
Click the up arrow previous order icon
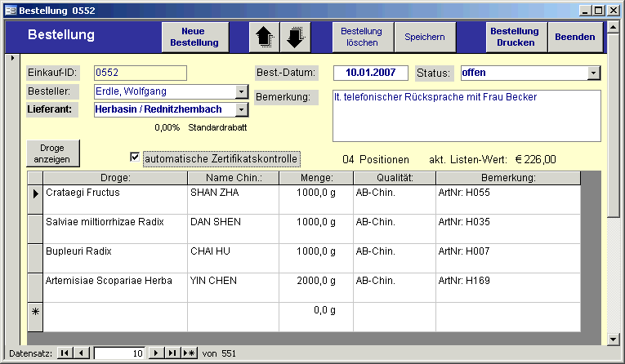click(x=265, y=37)
